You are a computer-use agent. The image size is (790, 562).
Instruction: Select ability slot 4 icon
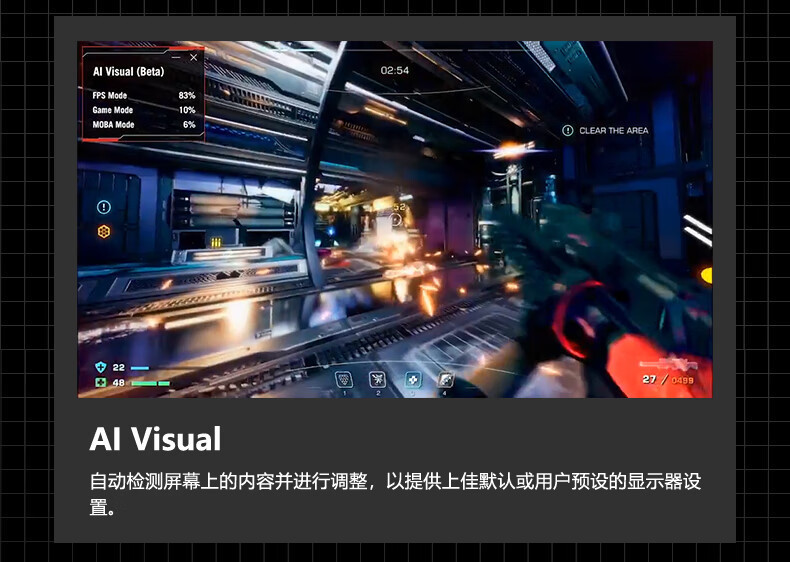tap(445, 380)
